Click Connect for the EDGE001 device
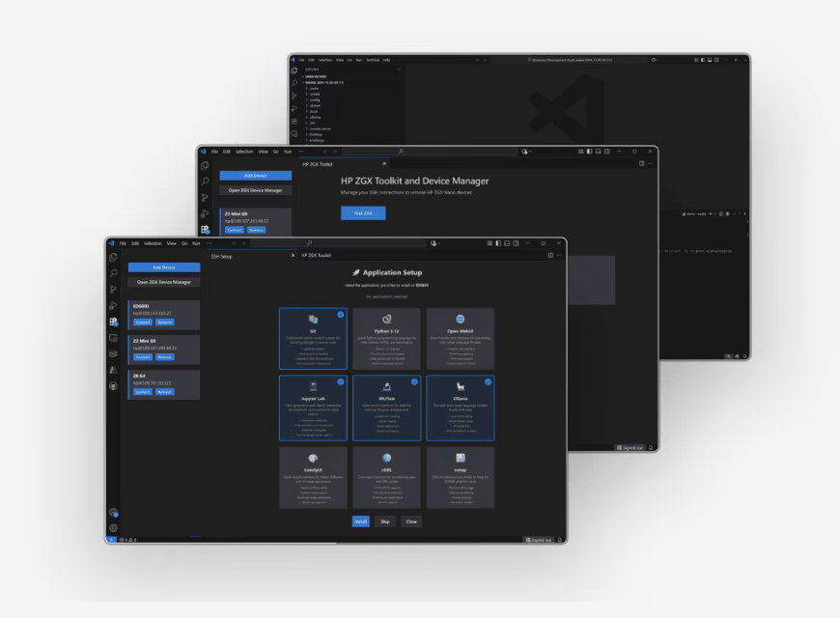The height and width of the screenshot is (618, 840). 143,323
